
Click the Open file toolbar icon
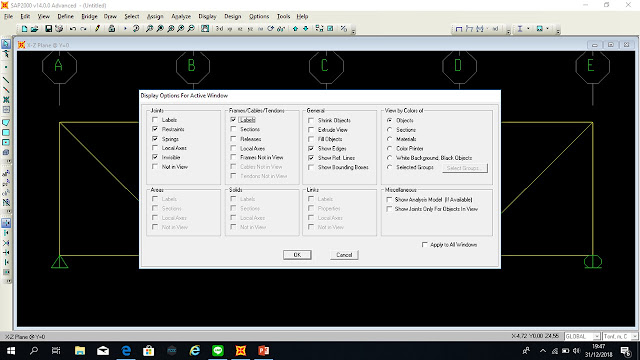35,29
